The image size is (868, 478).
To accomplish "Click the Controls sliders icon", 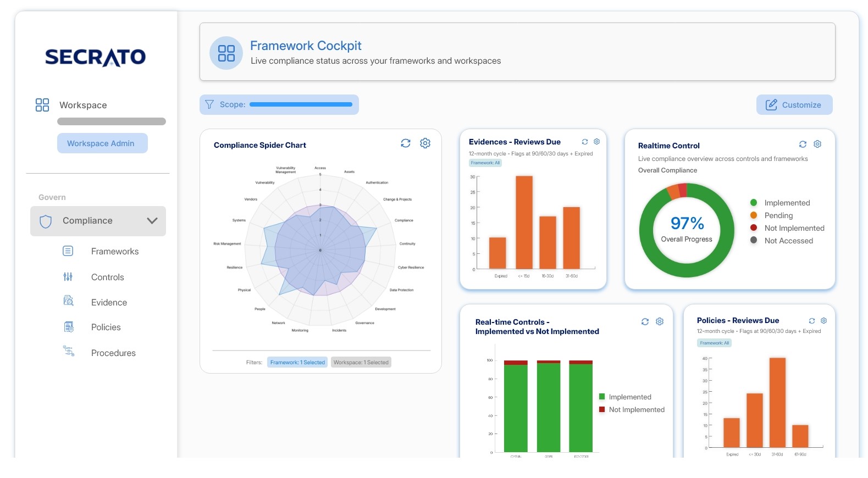I will [x=68, y=277].
